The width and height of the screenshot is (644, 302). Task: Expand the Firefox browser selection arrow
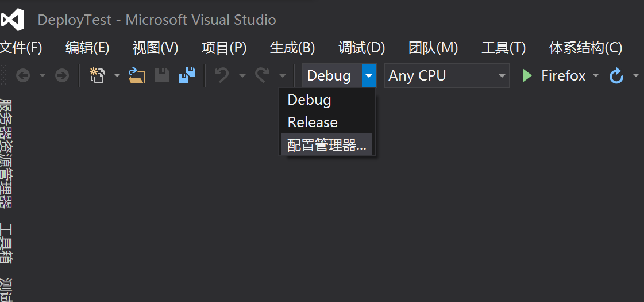point(595,75)
